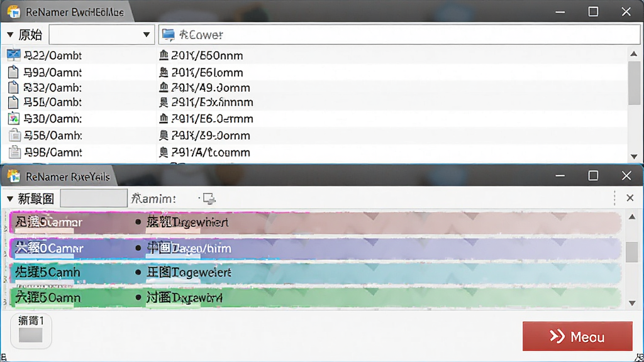Click the empty input box in lower window toolbar
The height and width of the screenshot is (362, 644).
coord(94,199)
